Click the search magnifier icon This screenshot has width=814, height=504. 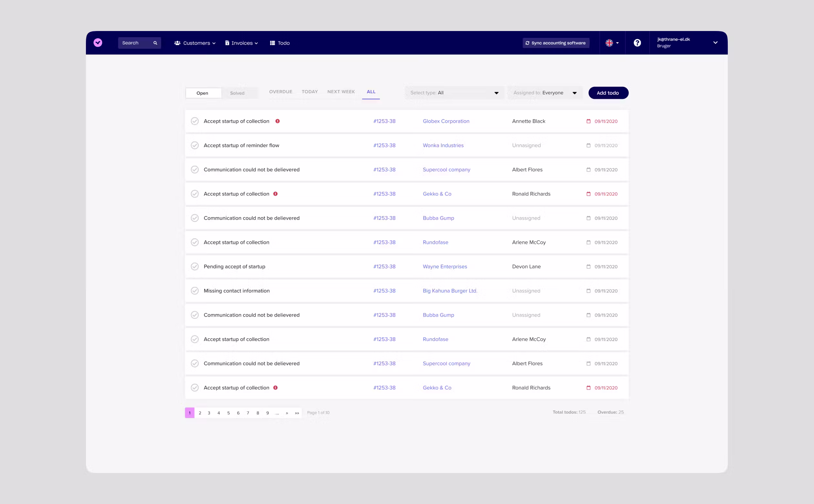(155, 43)
